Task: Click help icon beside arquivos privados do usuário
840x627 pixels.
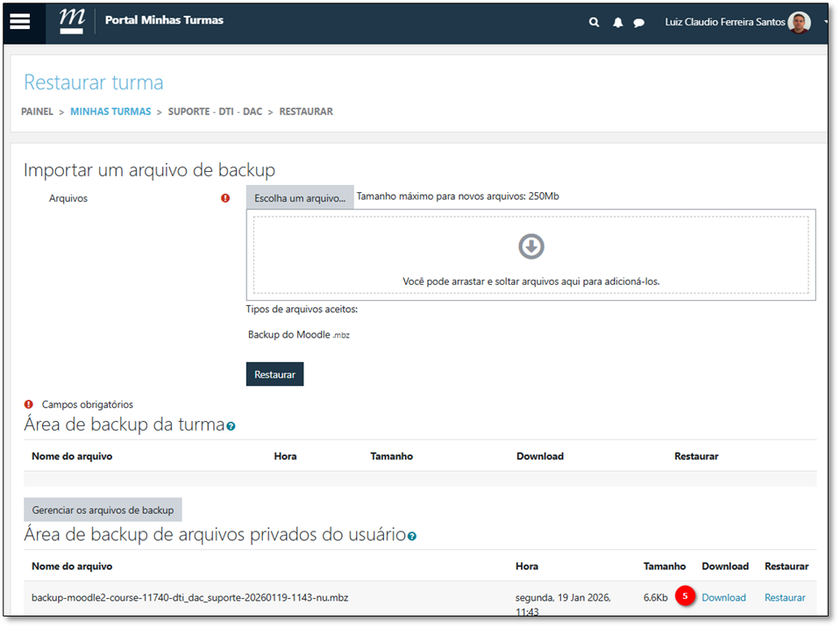Action: (x=412, y=536)
